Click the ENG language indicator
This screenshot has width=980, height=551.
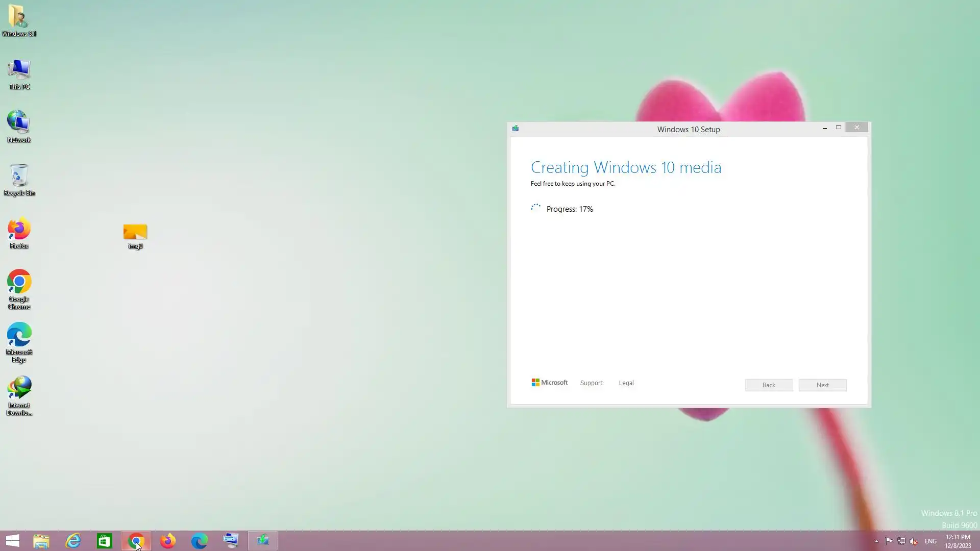[x=930, y=541]
